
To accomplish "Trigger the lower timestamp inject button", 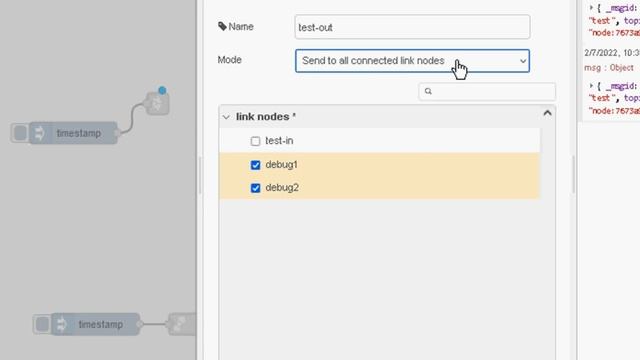I will [42, 324].
